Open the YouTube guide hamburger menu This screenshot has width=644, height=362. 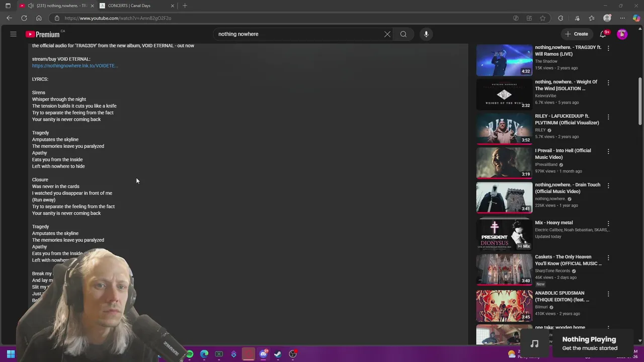click(14, 34)
